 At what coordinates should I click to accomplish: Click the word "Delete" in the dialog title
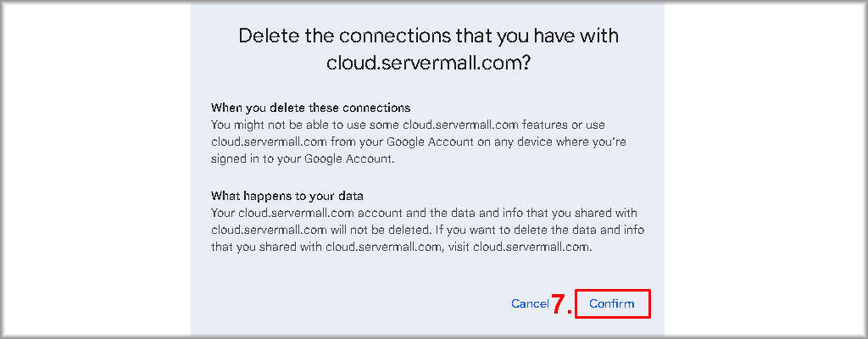point(266,36)
